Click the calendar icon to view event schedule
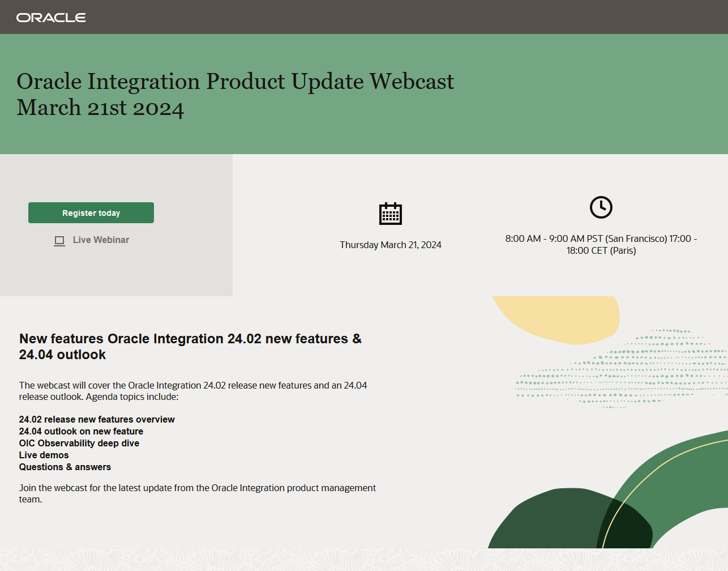 click(x=391, y=214)
